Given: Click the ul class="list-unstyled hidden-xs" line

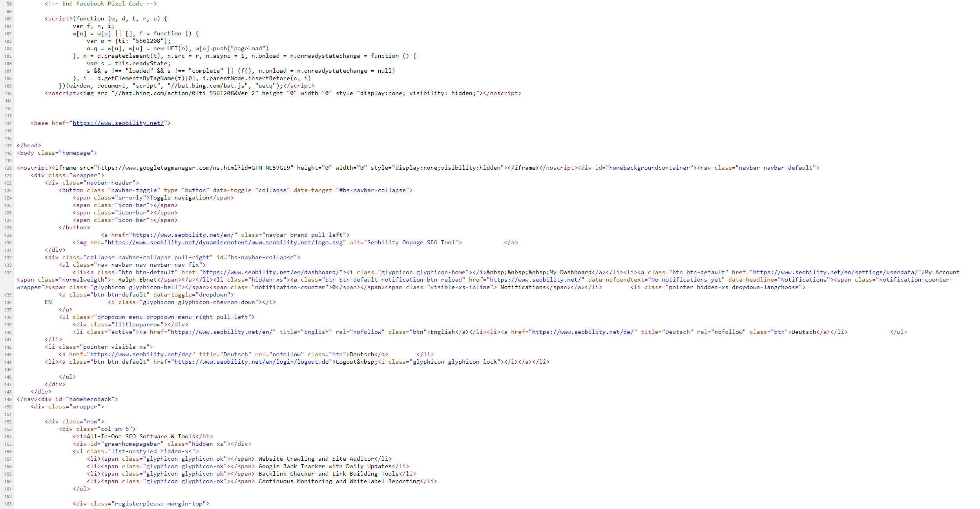Looking at the screenshot, I should tap(136, 451).
